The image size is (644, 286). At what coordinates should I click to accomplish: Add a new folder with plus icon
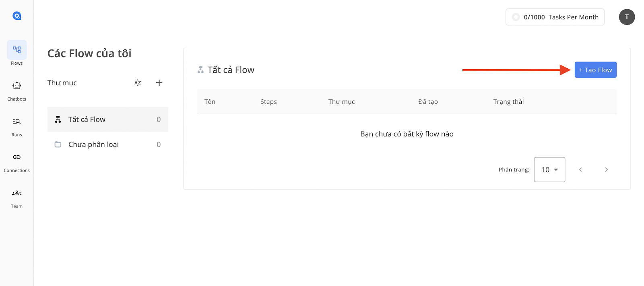159,82
